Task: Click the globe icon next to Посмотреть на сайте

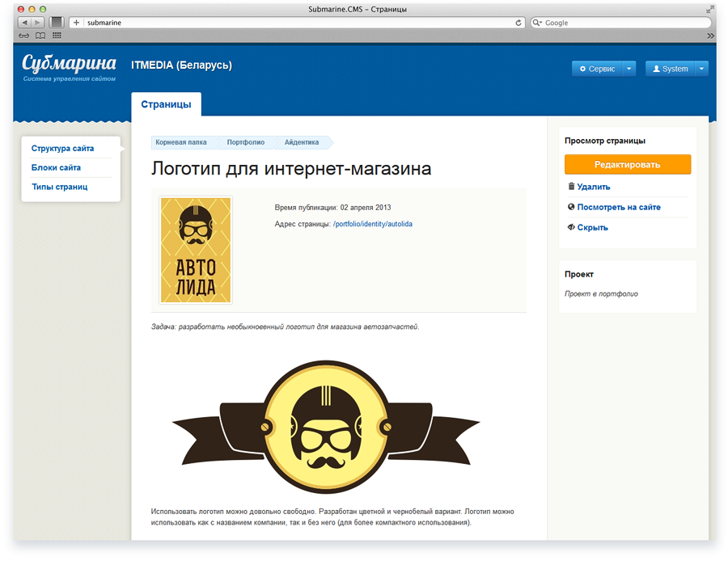Action: 571,207
